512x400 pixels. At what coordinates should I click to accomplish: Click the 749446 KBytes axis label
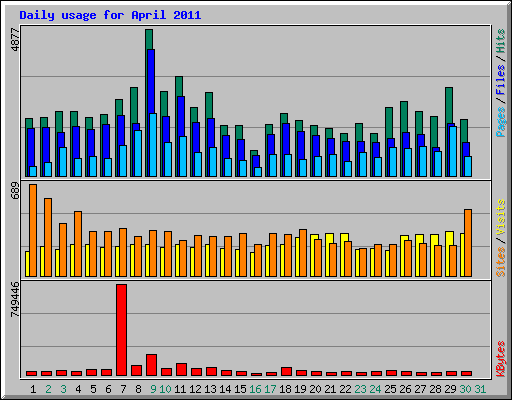15,299
